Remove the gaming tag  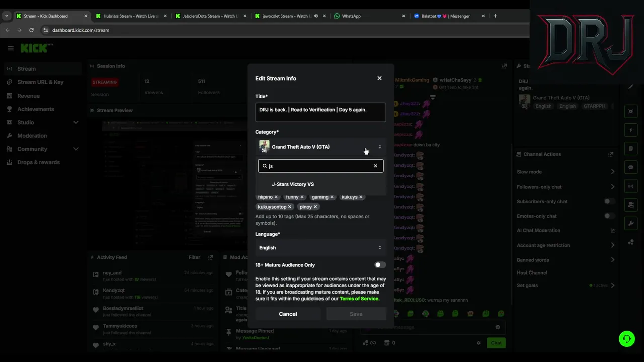332,197
